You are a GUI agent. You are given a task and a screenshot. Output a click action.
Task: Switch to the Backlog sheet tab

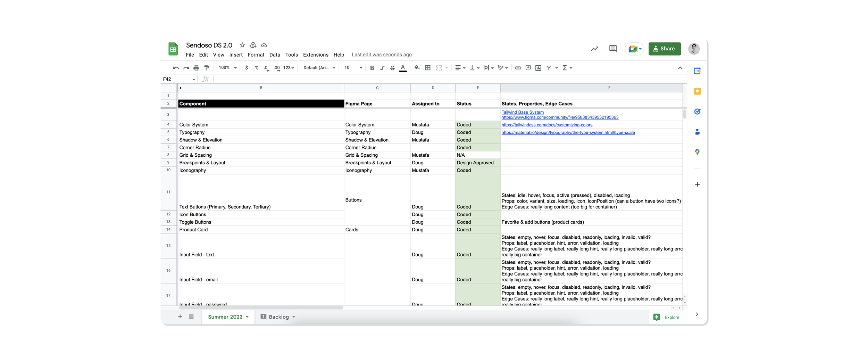278,317
